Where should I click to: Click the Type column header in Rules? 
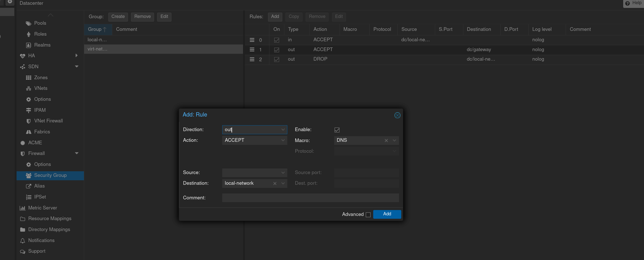point(297,29)
